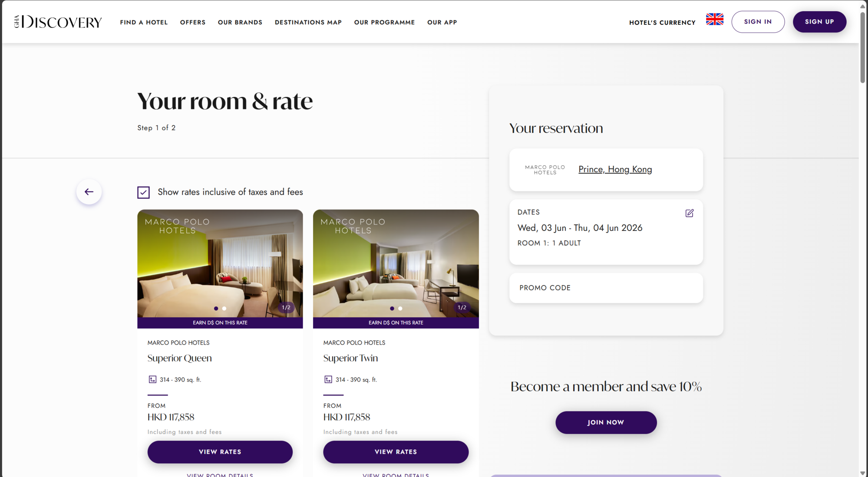Click the edit dates pencil icon
Image resolution: width=868 pixels, height=477 pixels.
click(x=689, y=213)
